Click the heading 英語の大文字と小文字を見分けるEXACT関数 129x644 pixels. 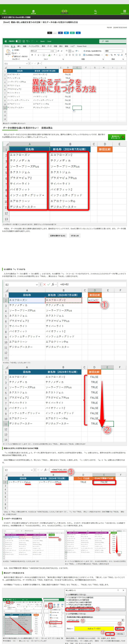tap(21, 448)
